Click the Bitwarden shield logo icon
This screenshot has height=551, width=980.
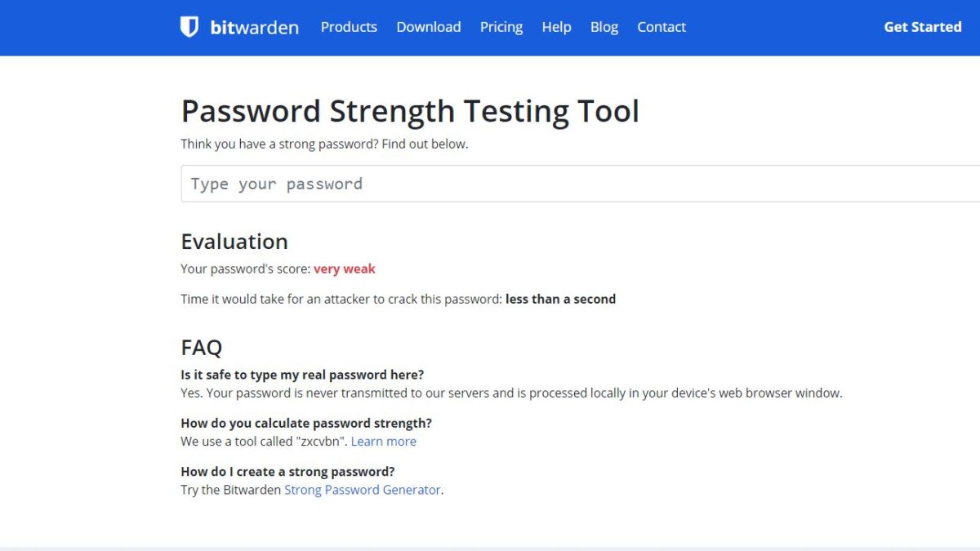coord(189,27)
